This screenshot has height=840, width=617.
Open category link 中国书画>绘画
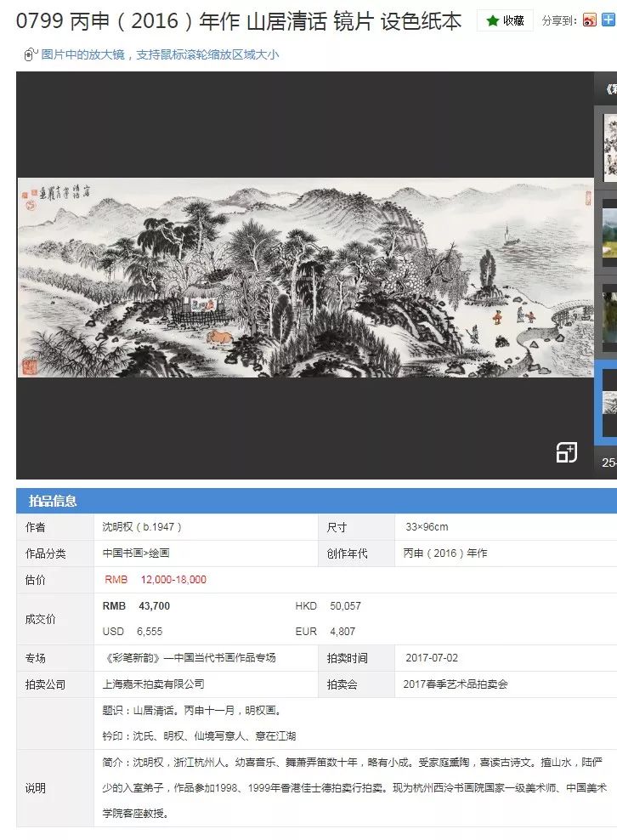coord(136,553)
